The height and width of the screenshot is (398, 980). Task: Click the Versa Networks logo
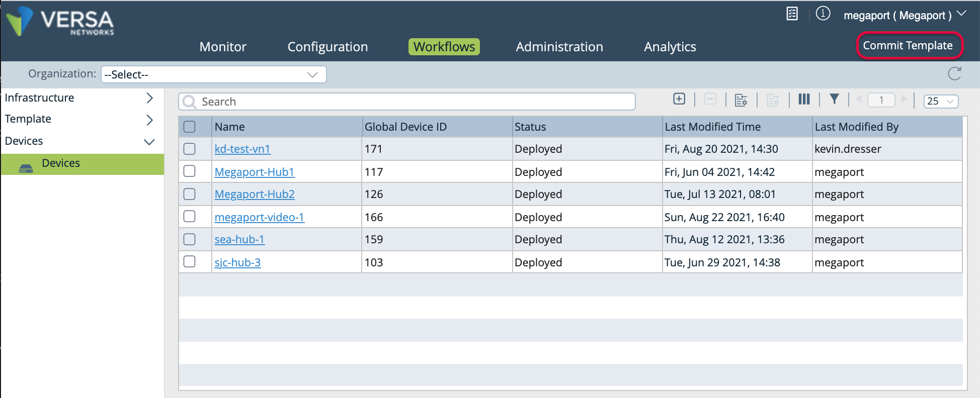click(60, 22)
